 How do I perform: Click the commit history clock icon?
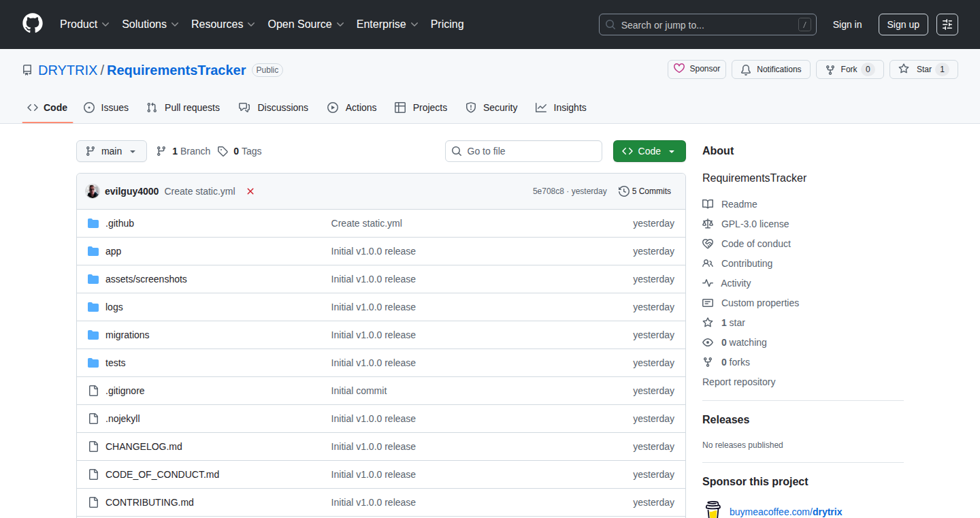tap(623, 191)
